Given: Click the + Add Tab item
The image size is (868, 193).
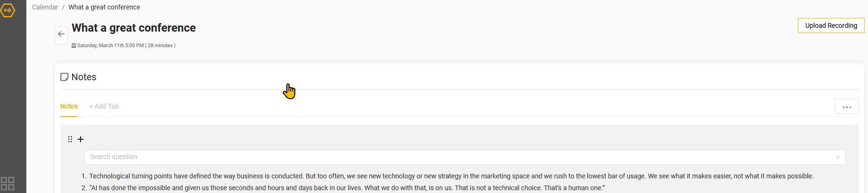Looking at the screenshot, I should click(104, 106).
